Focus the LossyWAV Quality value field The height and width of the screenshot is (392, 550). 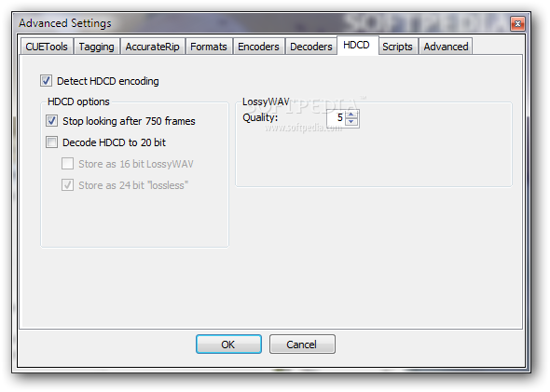(x=336, y=118)
